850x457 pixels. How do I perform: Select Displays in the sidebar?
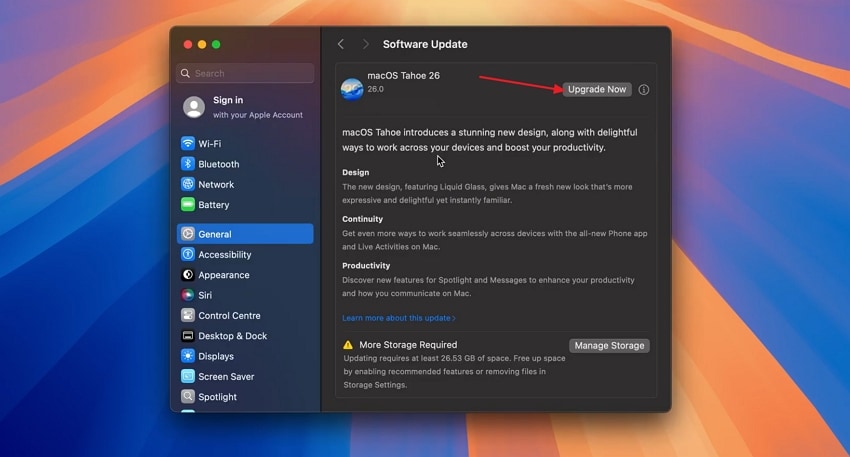coord(245,356)
